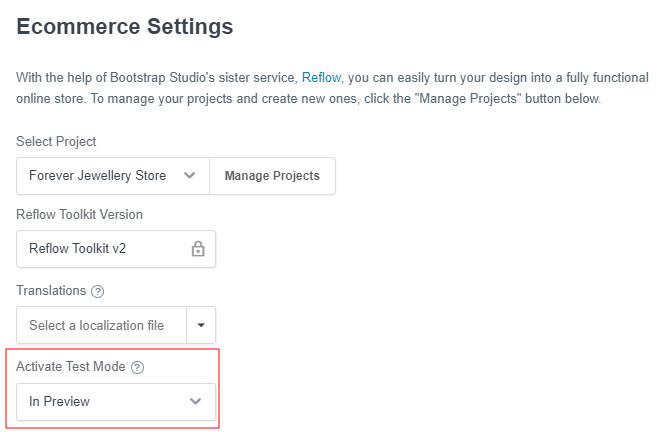Click the lock icon in Toolkit Version field
Viewport: 671px width, 432px height.
tap(198, 249)
